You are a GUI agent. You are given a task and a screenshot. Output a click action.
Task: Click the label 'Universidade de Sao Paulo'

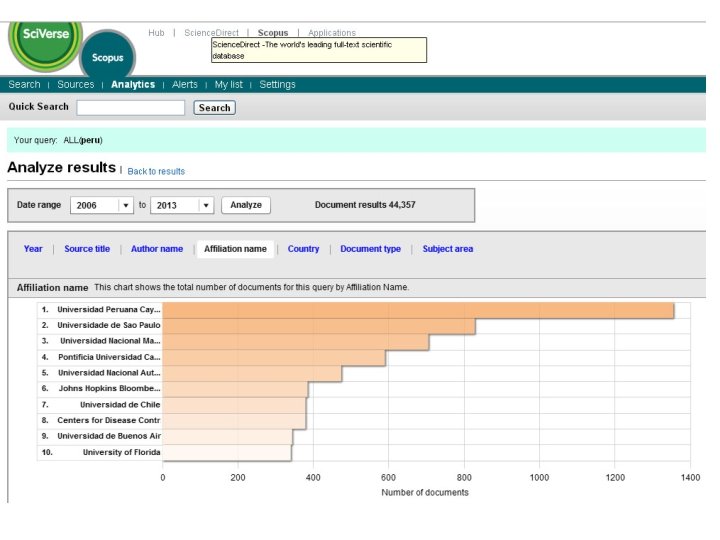tap(109, 326)
